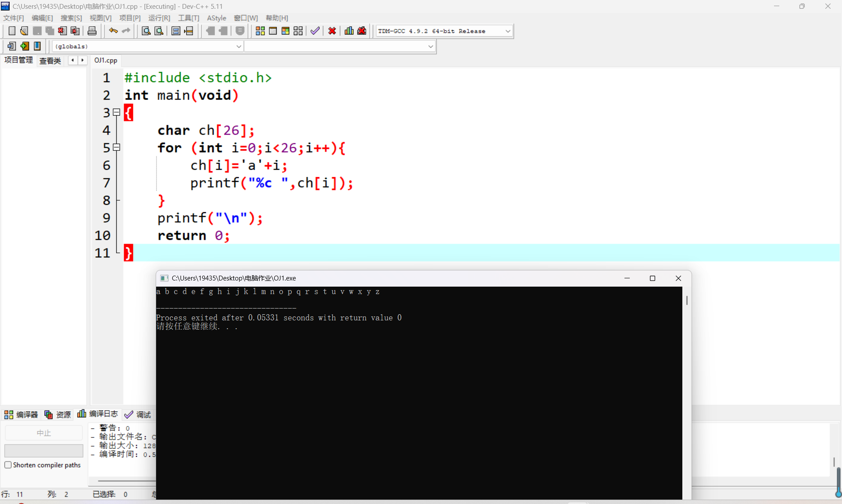Screen dimensions: 842x504
Task: Open the TDM-GCC compiler selection dropdown
Action: pyautogui.click(x=508, y=31)
